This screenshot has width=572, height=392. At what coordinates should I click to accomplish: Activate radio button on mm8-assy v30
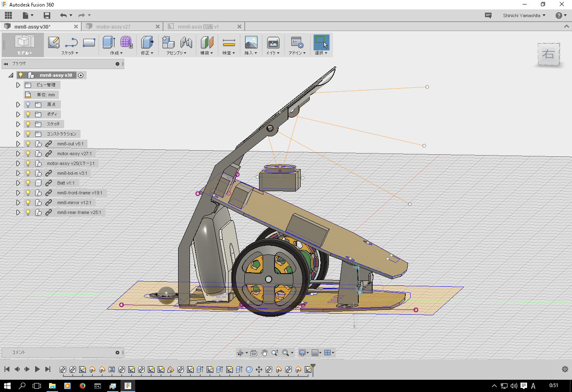pyautogui.click(x=81, y=75)
